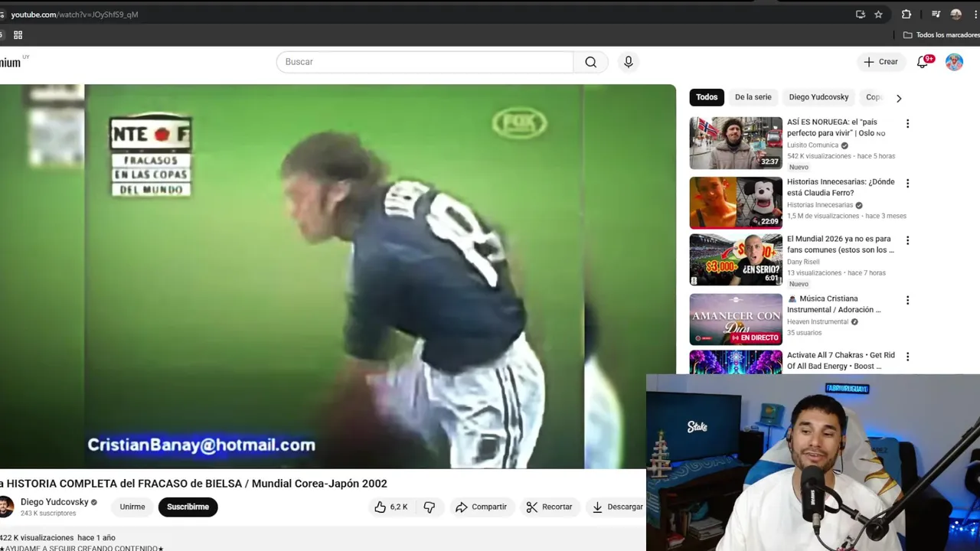This screenshot has height=551, width=980.
Task: Click the search magnifier button
Action: (590, 62)
